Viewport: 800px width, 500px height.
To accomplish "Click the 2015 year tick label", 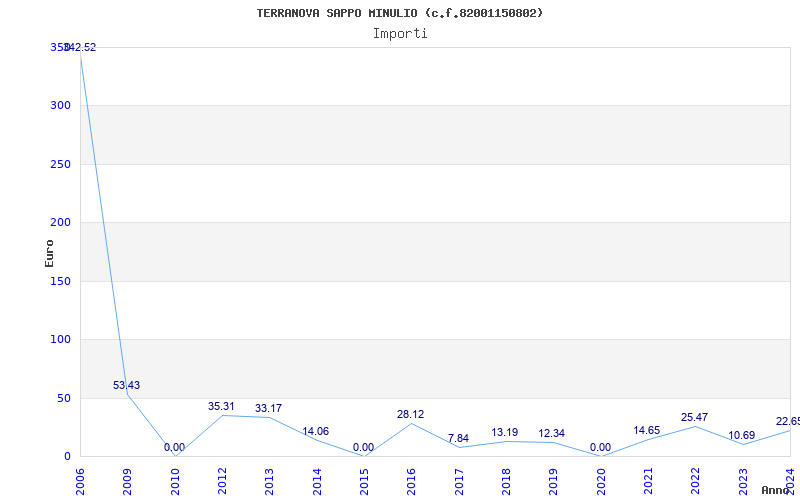I will pos(364,482).
